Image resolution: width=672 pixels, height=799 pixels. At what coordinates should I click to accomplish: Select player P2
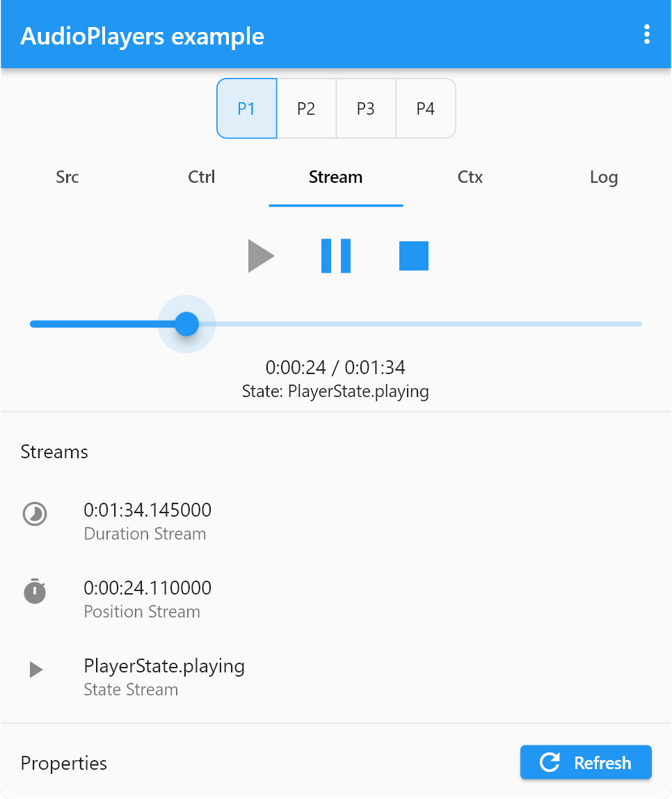click(x=307, y=108)
